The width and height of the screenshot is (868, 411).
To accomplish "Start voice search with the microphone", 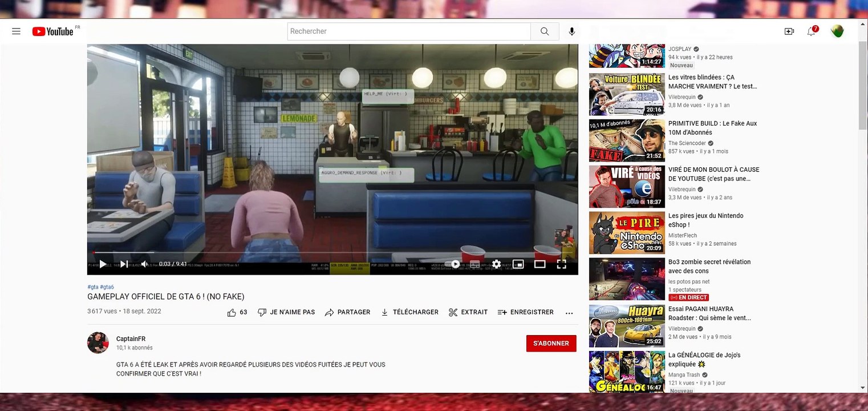I will point(571,31).
